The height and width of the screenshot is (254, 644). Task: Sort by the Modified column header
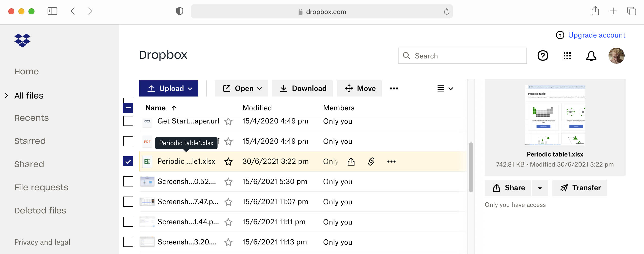(257, 108)
